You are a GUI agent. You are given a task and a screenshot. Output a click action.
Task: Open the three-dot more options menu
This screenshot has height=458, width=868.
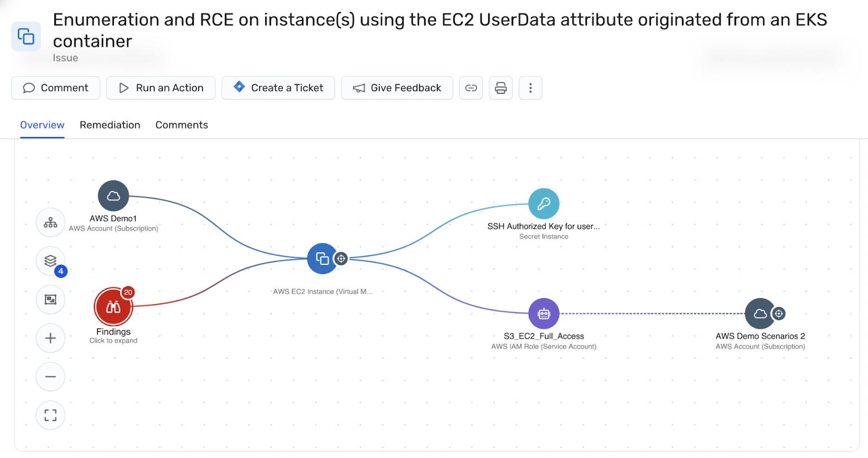coord(531,88)
